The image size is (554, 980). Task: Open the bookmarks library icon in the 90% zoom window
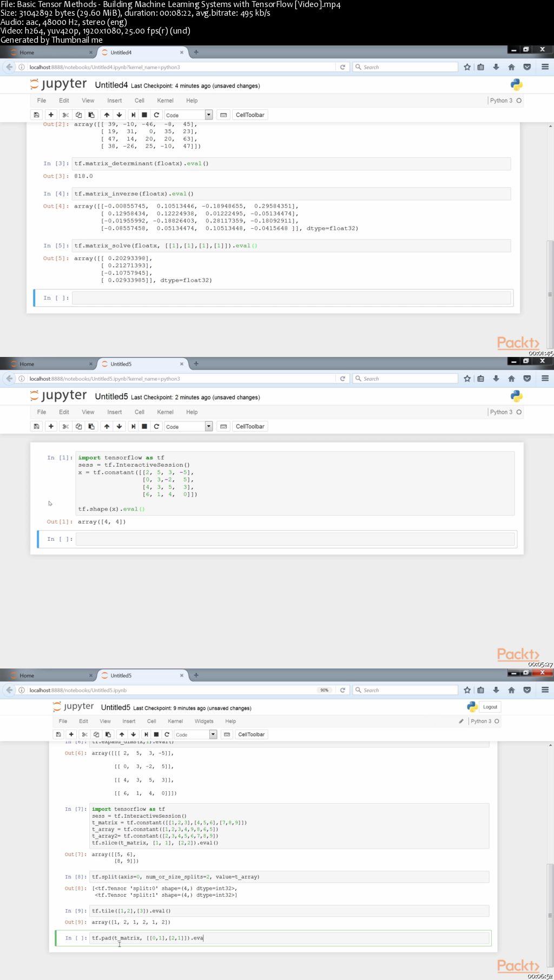(480, 690)
